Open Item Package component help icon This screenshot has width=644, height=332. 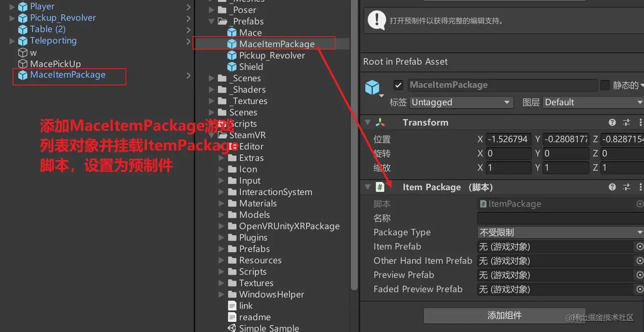(x=612, y=187)
